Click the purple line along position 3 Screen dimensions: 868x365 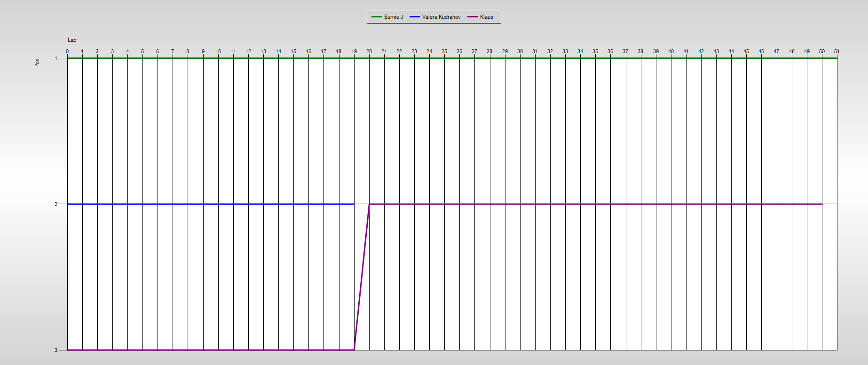coord(211,350)
